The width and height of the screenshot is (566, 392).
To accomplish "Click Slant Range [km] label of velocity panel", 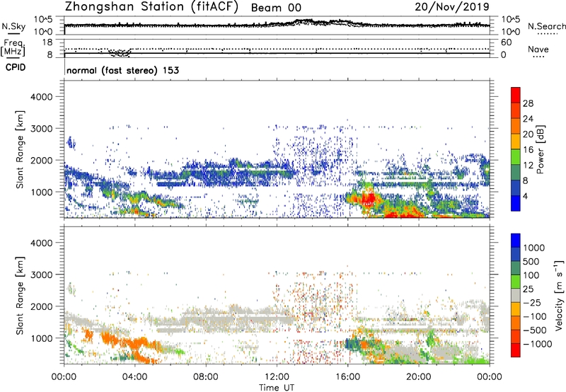I will 20,296.
